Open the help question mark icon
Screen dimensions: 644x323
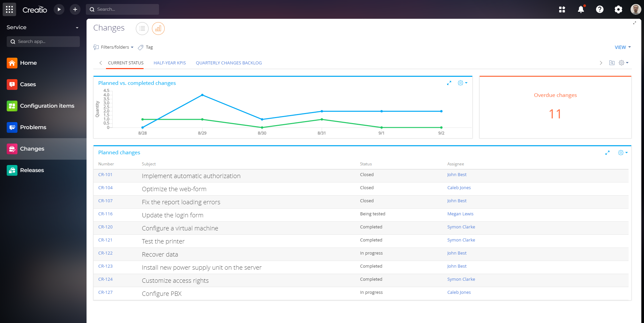pyautogui.click(x=600, y=9)
